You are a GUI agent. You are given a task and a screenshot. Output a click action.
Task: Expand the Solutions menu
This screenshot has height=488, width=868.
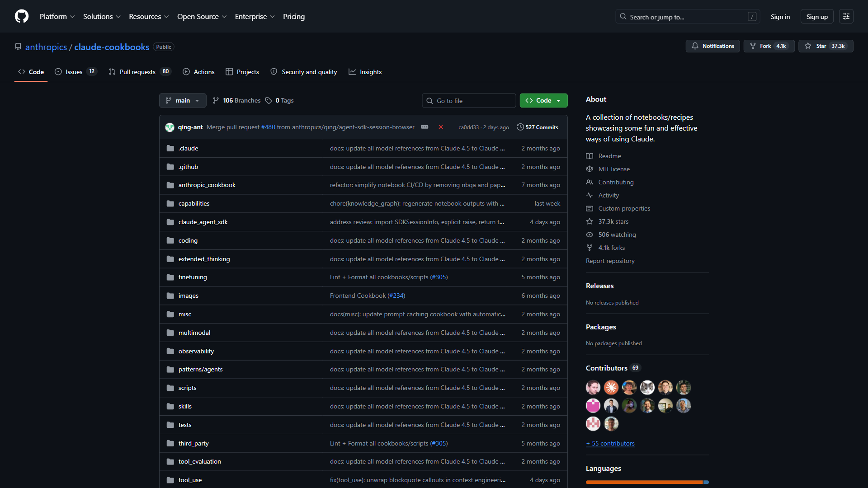coord(102,16)
